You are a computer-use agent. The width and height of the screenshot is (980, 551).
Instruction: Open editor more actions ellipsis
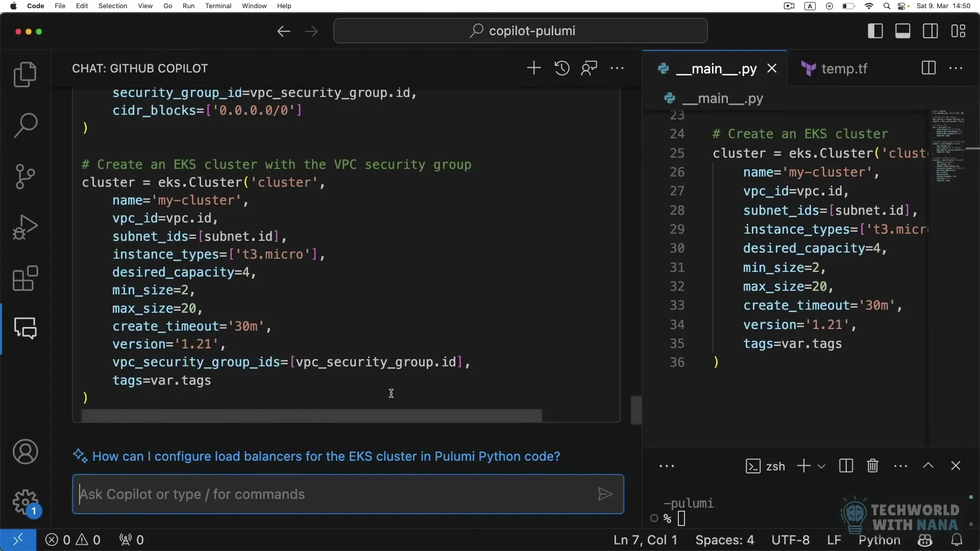coord(956,68)
